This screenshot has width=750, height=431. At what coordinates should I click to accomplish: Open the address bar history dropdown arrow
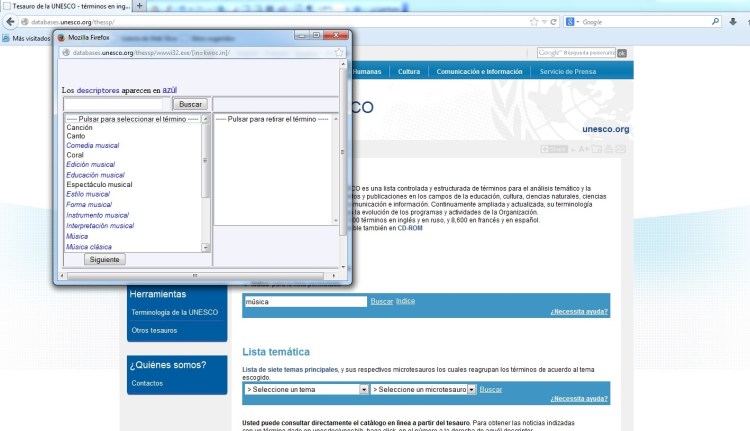(x=541, y=21)
